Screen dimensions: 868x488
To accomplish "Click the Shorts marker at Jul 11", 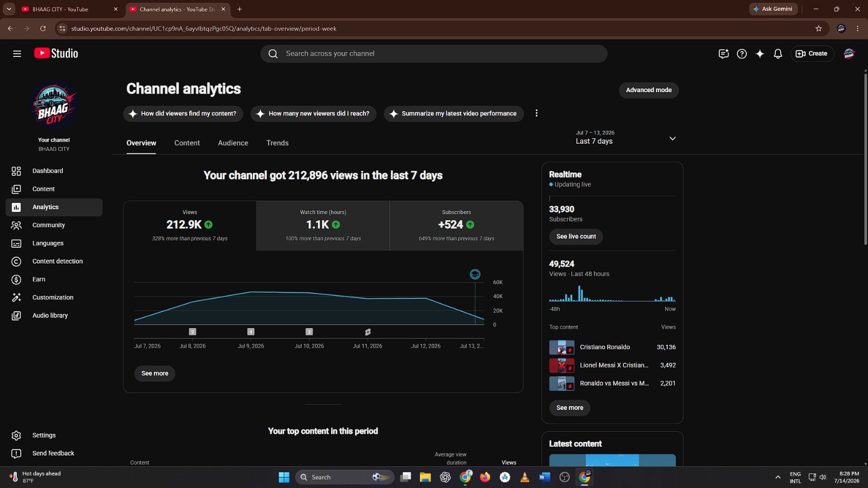I will coord(368,332).
